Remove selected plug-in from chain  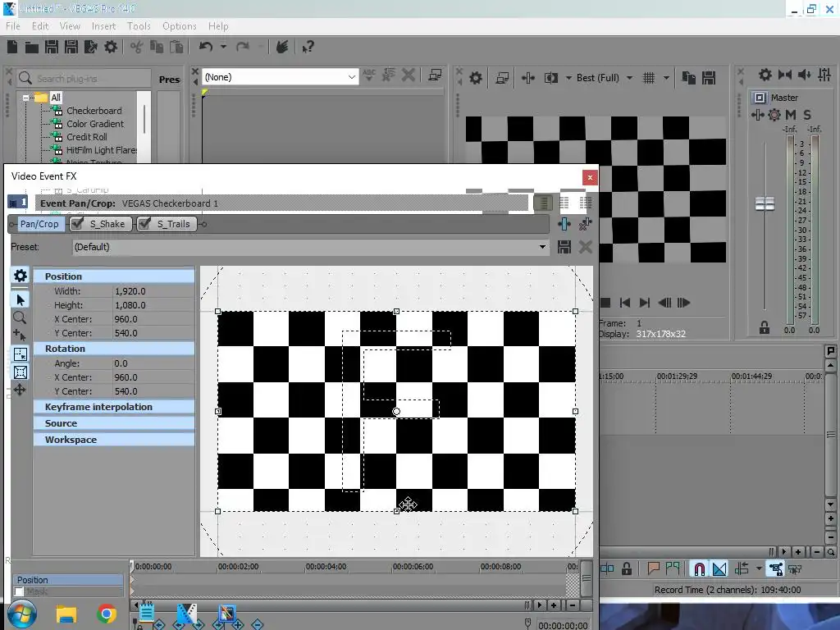click(586, 224)
